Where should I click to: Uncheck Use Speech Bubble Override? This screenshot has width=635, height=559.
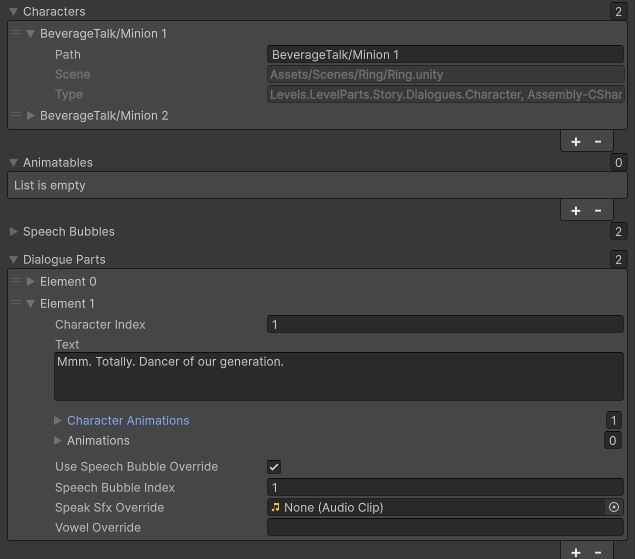pyautogui.click(x=274, y=467)
